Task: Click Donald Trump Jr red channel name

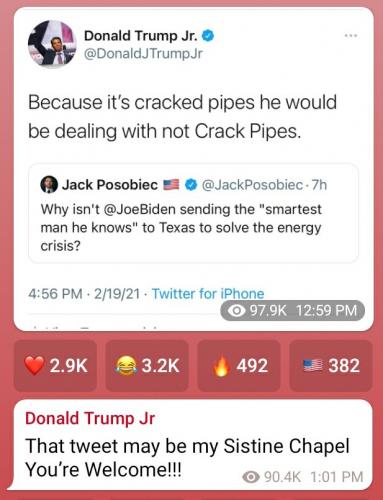Action: [x=90, y=418]
